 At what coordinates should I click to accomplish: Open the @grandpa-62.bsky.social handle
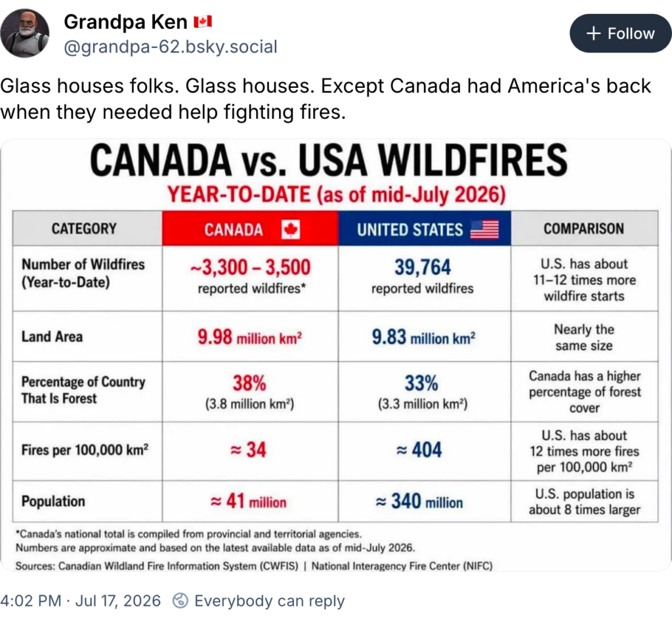(171, 47)
